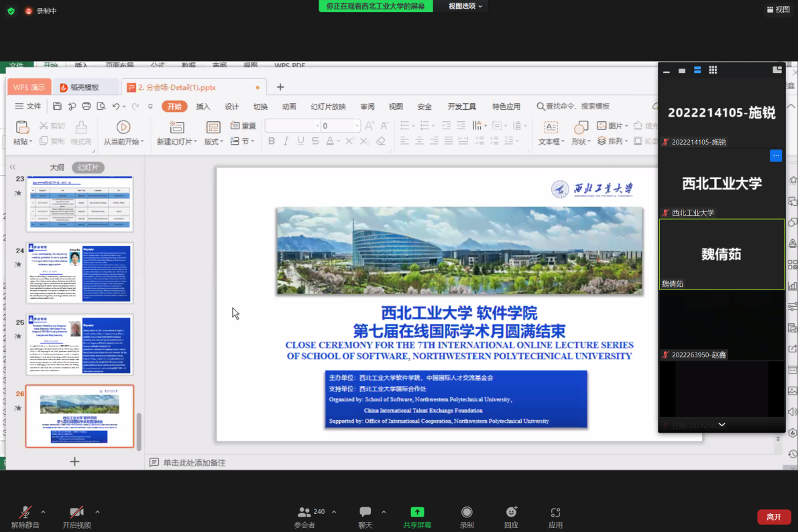Click the more options button on 西北工业大学 tile

click(776, 156)
